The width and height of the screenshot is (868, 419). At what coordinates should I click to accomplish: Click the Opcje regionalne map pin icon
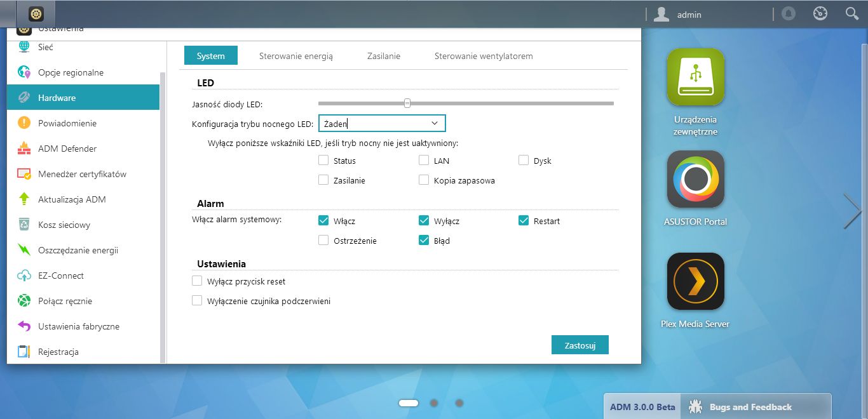pyautogui.click(x=24, y=72)
